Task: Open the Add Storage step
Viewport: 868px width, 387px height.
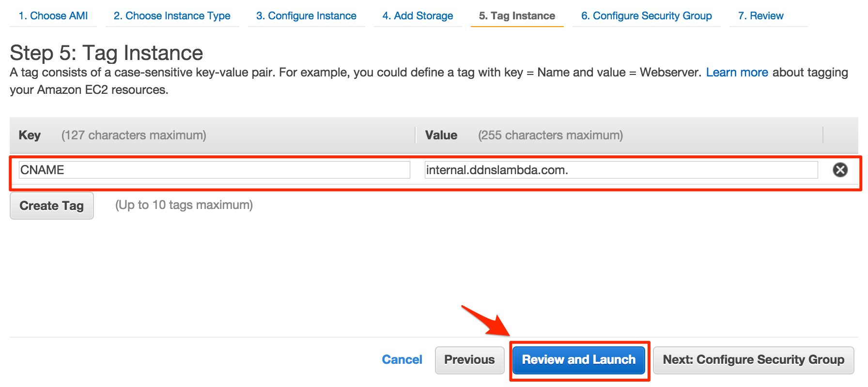Action: pyautogui.click(x=418, y=15)
